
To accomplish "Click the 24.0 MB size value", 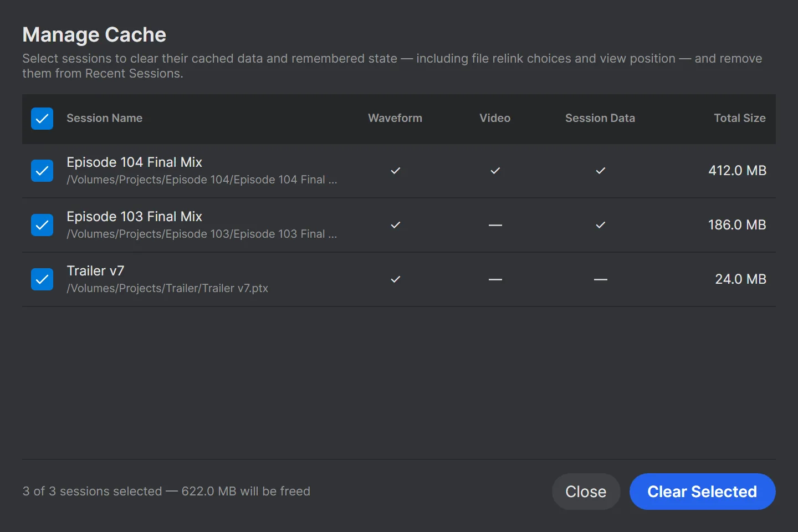I will (x=740, y=279).
